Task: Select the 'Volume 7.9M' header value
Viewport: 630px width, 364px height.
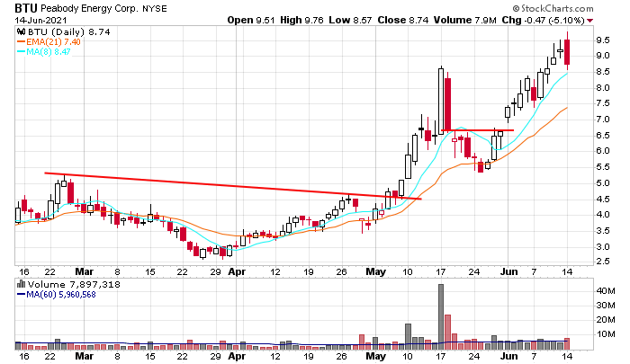Action: point(465,20)
